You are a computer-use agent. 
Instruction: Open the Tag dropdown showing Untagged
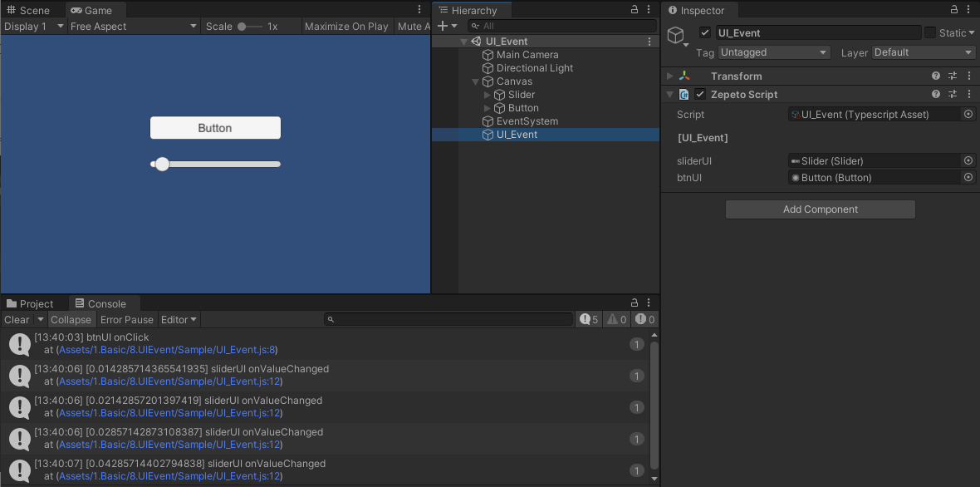click(774, 52)
